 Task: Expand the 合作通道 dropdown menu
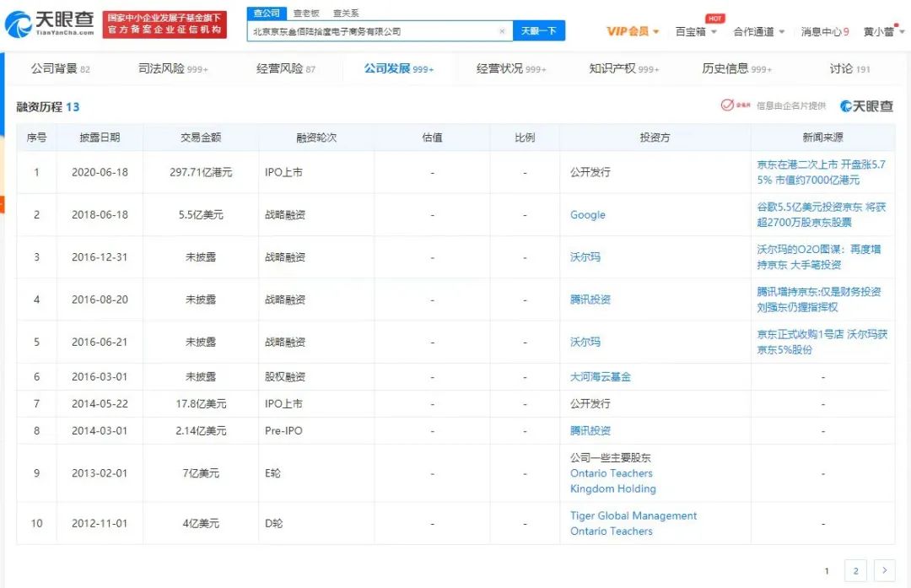tap(759, 31)
